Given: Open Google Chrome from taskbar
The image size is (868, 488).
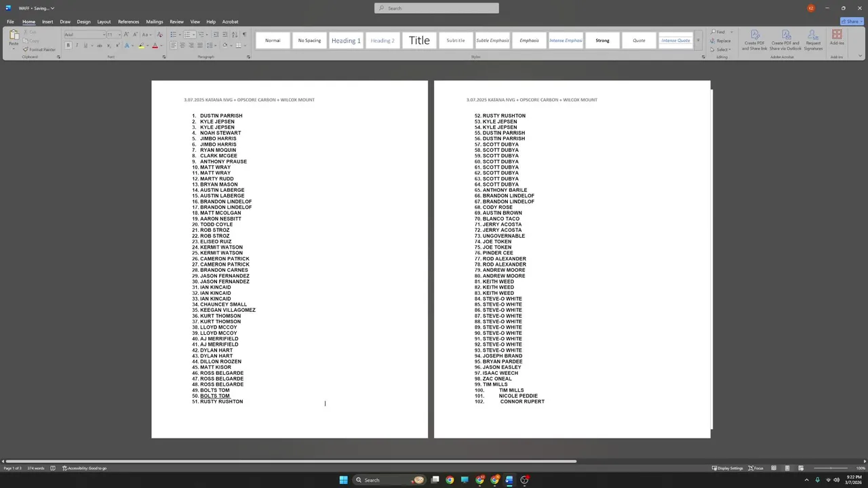Looking at the screenshot, I should pyautogui.click(x=450, y=480).
